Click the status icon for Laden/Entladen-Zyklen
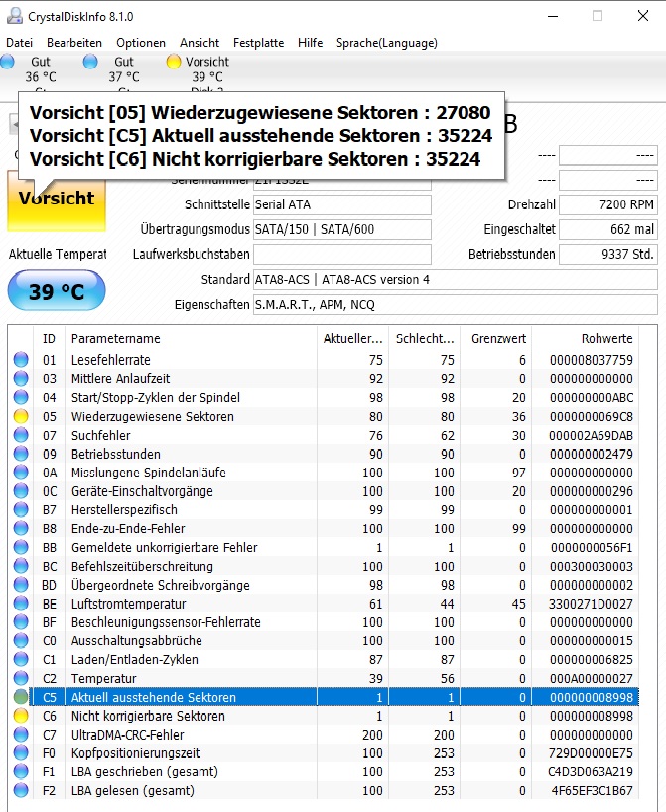This screenshot has height=812, width=666. 21,659
